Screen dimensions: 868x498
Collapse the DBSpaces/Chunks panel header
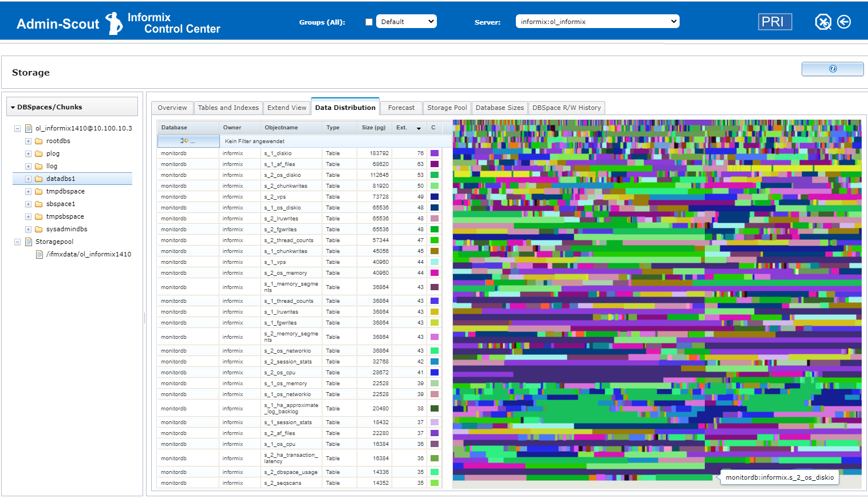(x=72, y=106)
